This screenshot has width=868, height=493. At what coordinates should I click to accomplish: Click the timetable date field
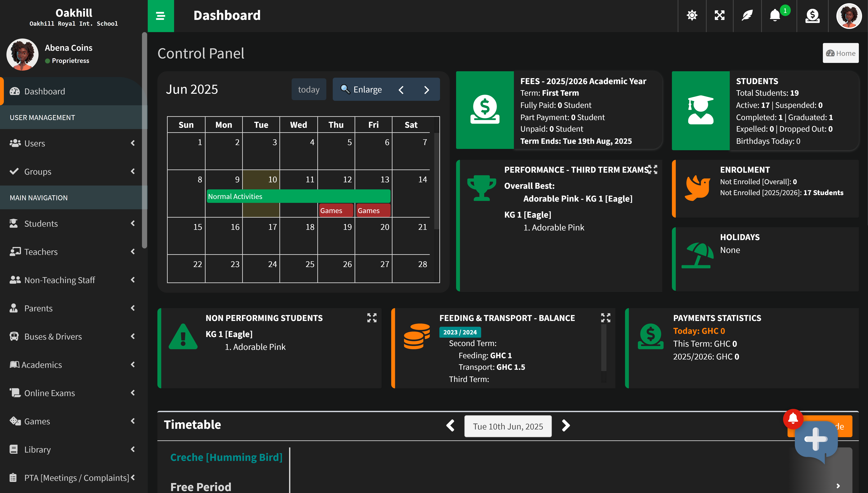pos(508,426)
